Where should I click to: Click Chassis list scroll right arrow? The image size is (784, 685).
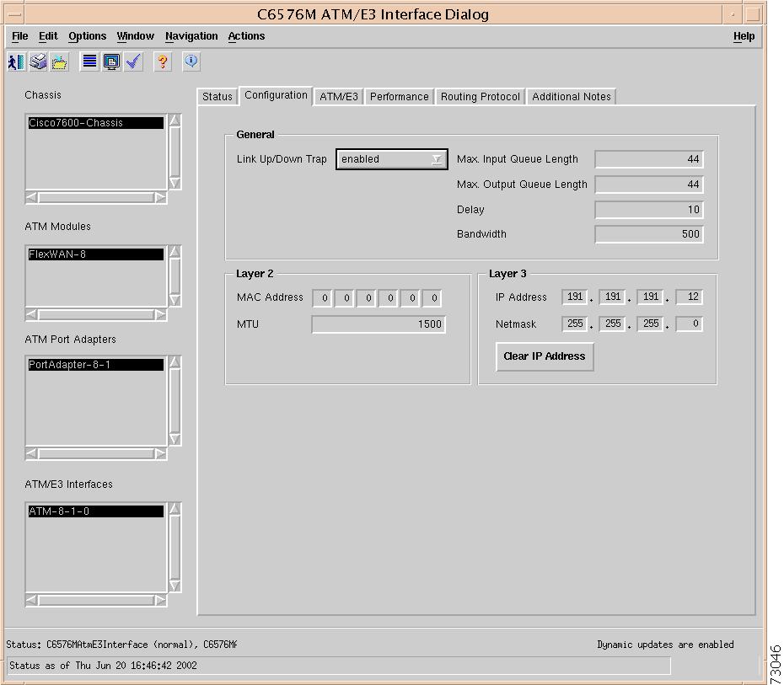click(x=160, y=198)
